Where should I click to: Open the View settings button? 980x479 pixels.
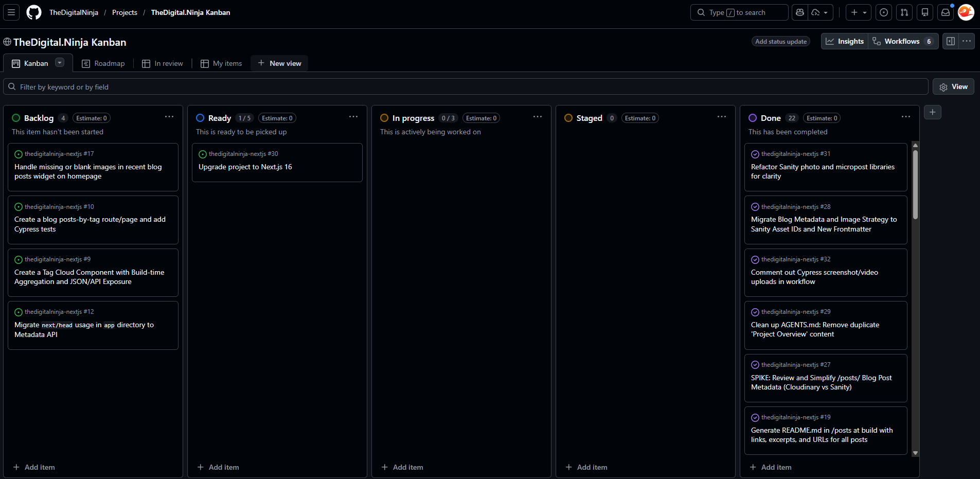pyautogui.click(x=953, y=86)
